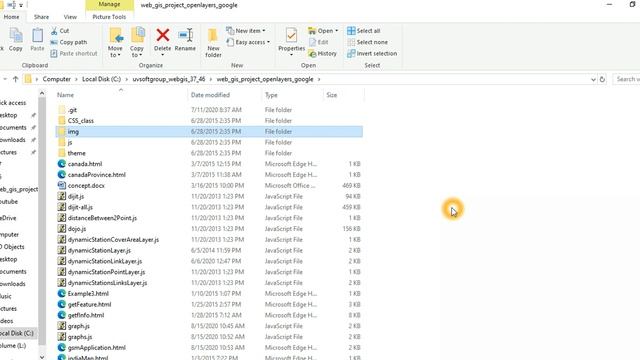Click the Cut scissors command
Image resolution: width=640 pixels, height=360 pixels.
[60, 31]
